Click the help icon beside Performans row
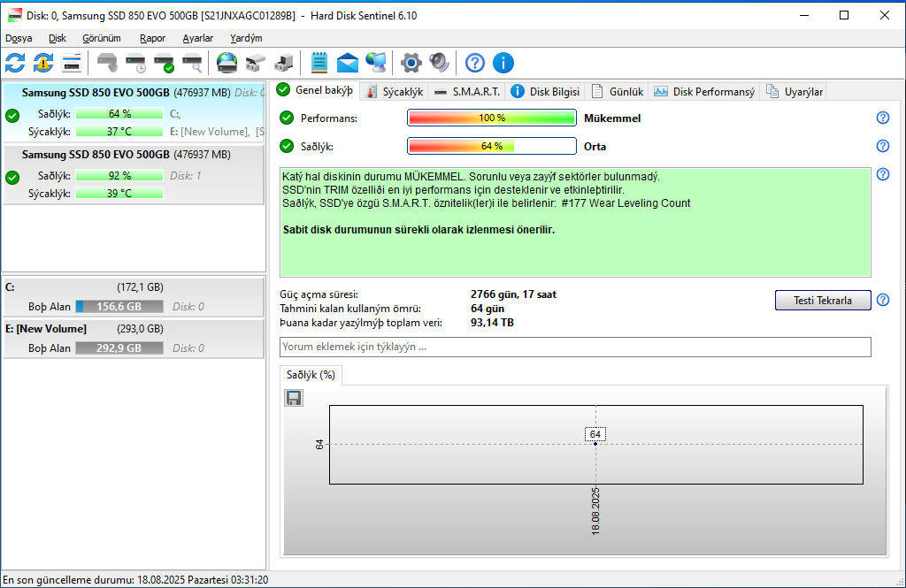Viewport: 906px width, 588px height. (882, 118)
